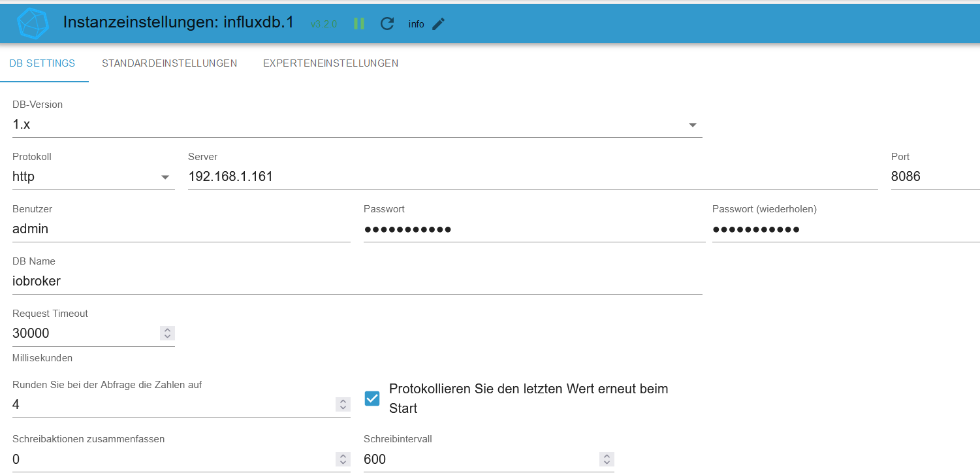The height and width of the screenshot is (473, 980).
Task: Switch to DB Settings tab
Action: [x=42, y=63]
